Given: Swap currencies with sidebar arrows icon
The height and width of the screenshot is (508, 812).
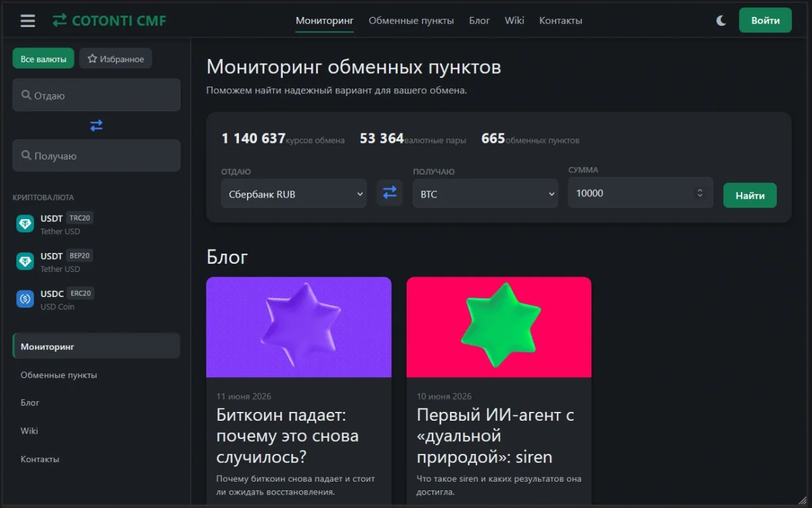Looking at the screenshot, I should point(96,125).
